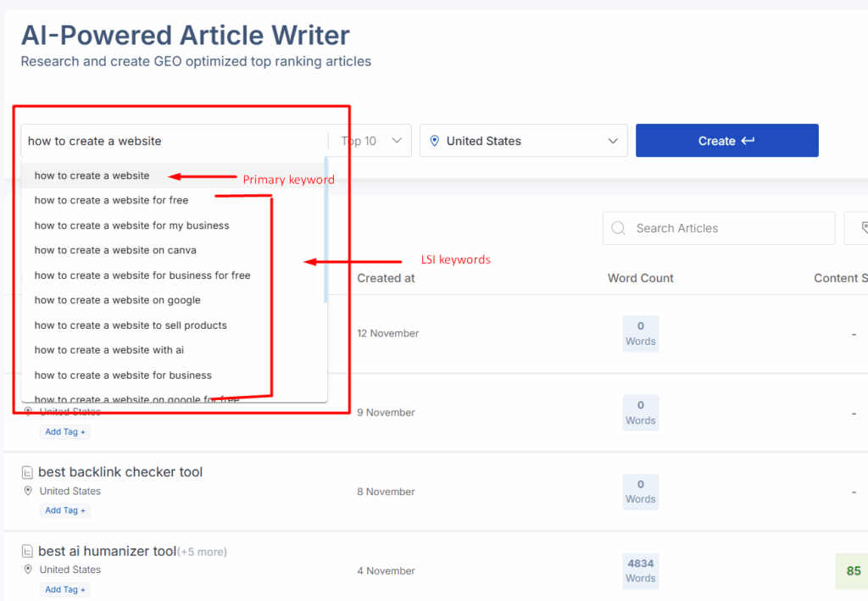Screen dimensions: 868x601
Task: Click the magnifier icon in Search Articles box
Action: [618, 228]
